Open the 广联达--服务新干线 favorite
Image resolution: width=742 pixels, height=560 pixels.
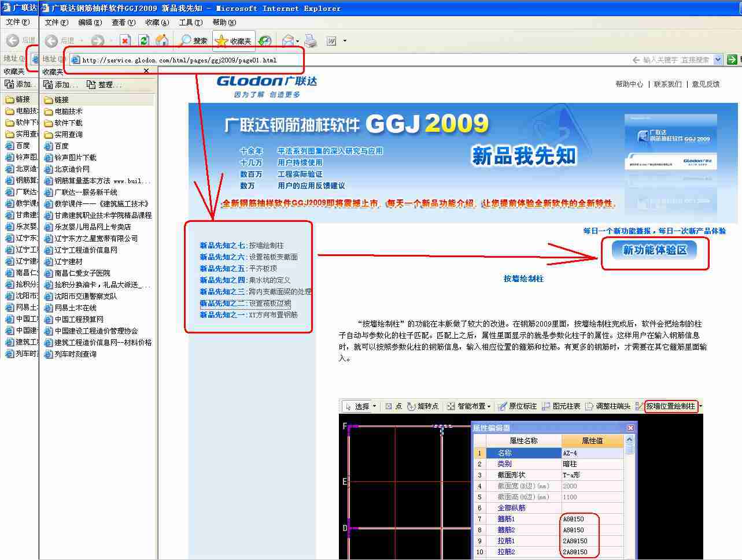pyautogui.click(x=80, y=192)
